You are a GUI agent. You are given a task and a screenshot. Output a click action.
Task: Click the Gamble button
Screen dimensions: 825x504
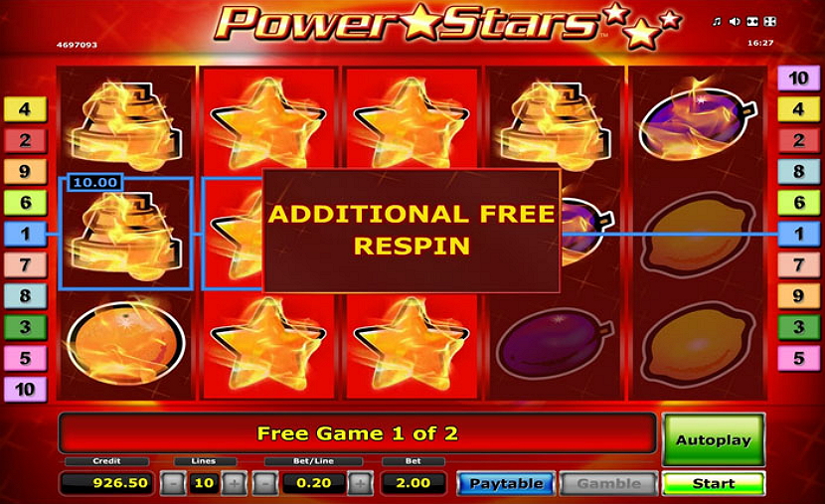point(608,483)
